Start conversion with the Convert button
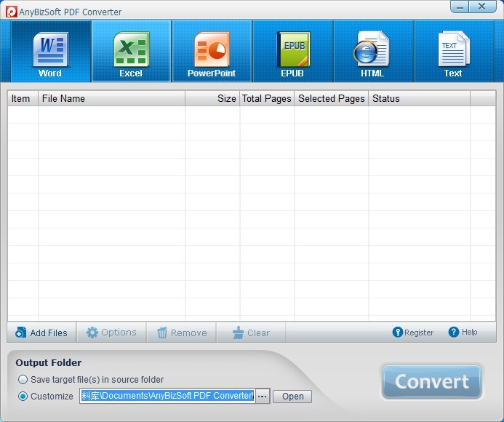 point(431,382)
